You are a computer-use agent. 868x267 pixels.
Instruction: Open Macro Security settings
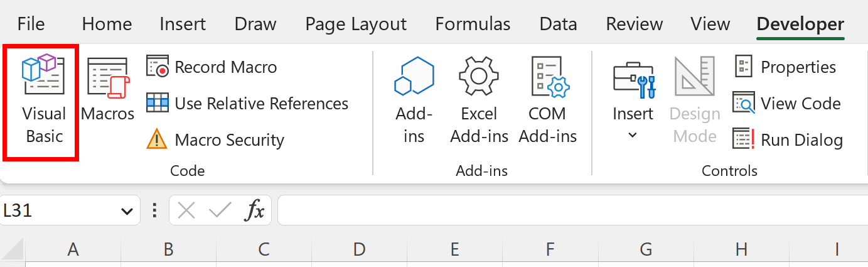(x=215, y=139)
